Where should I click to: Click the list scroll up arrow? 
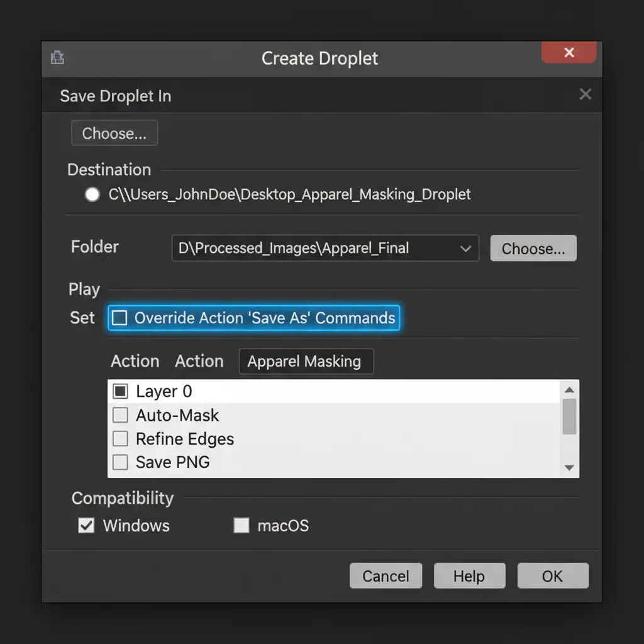(569, 389)
